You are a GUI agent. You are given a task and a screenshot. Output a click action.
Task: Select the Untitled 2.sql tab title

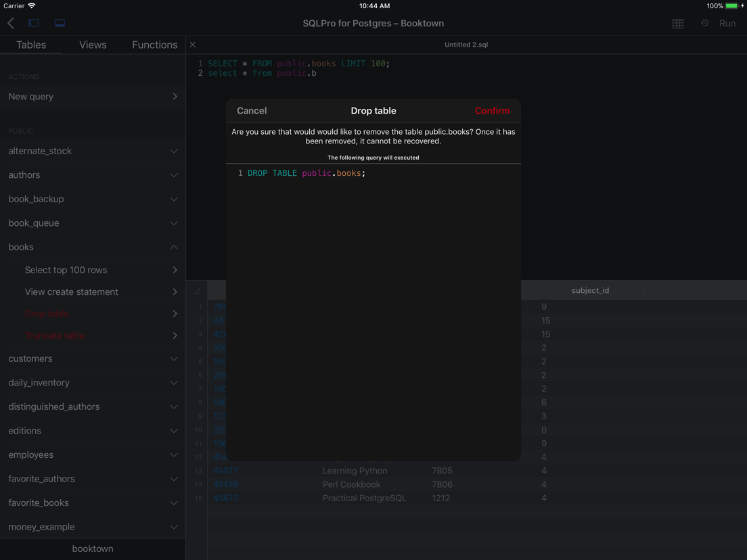coord(466,44)
